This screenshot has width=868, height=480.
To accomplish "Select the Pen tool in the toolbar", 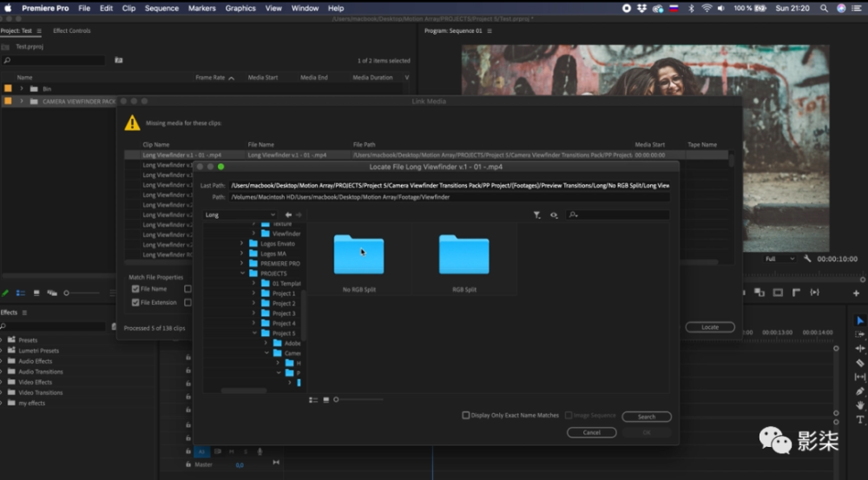I will pyautogui.click(x=859, y=391).
